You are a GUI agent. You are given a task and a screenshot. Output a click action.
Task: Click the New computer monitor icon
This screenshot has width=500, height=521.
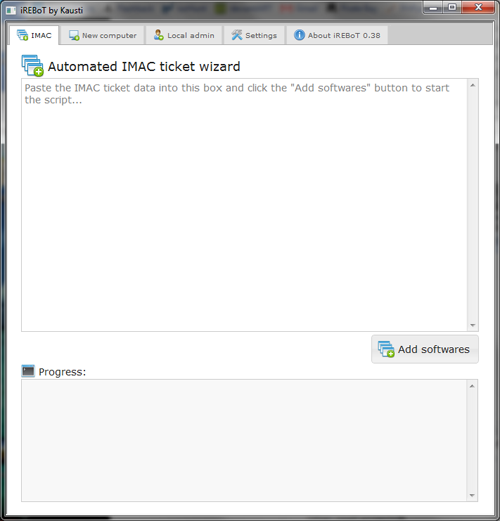pos(74,35)
